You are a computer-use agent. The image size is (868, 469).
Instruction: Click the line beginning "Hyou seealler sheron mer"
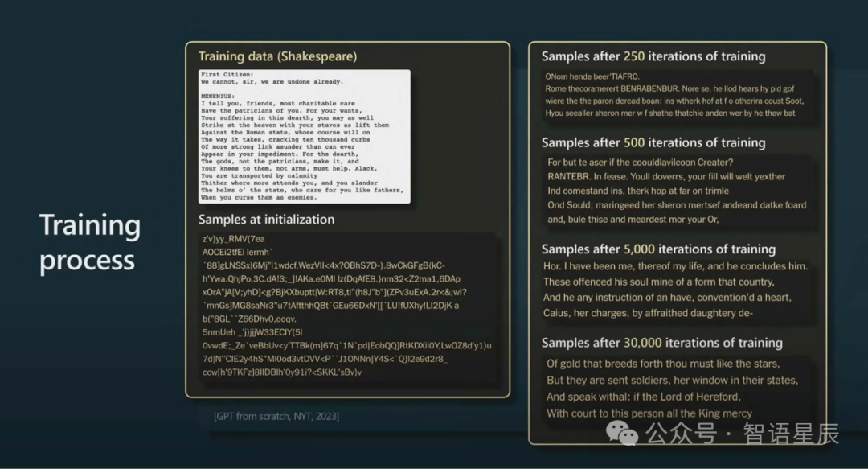pos(669,113)
